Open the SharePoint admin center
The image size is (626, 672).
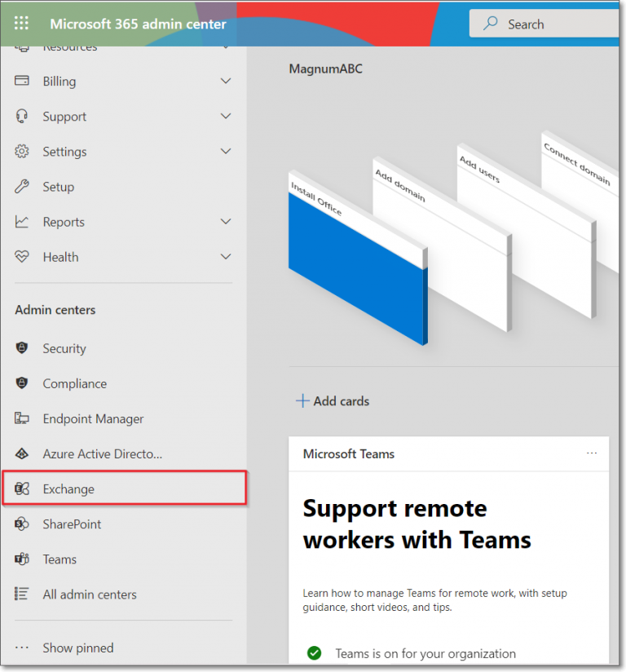[72, 524]
